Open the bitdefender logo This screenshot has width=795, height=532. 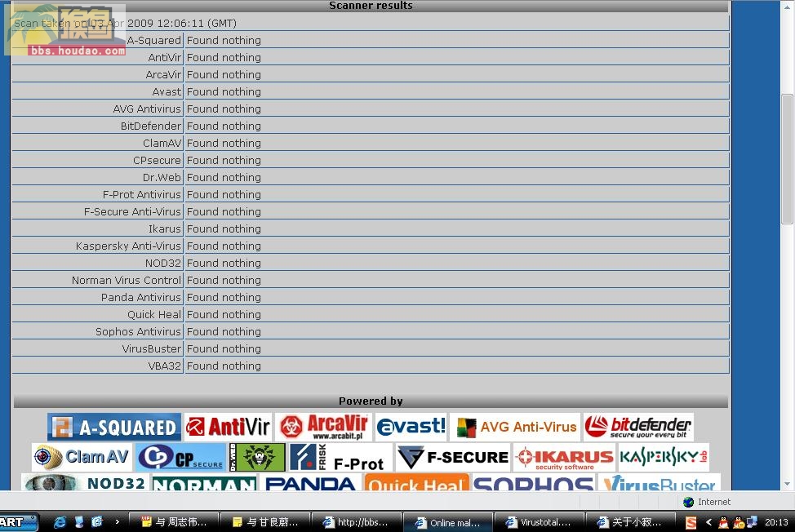pyautogui.click(x=638, y=427)
